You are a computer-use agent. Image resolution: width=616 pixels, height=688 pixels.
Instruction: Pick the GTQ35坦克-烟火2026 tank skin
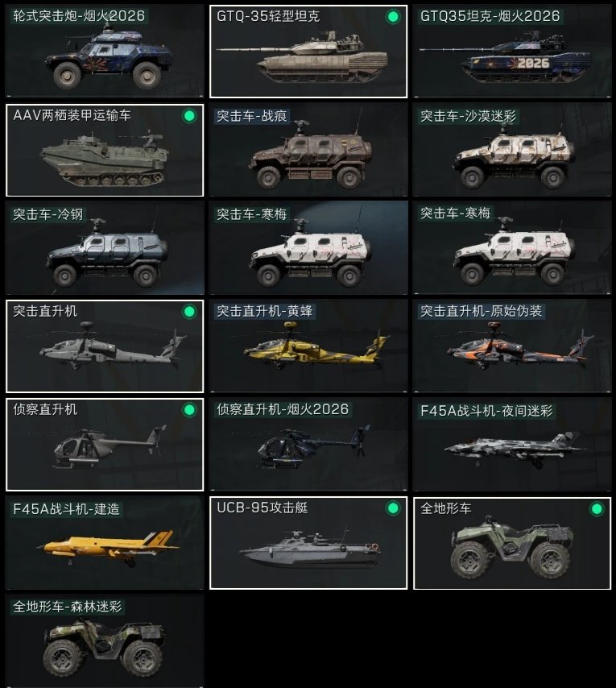[512, 52]
